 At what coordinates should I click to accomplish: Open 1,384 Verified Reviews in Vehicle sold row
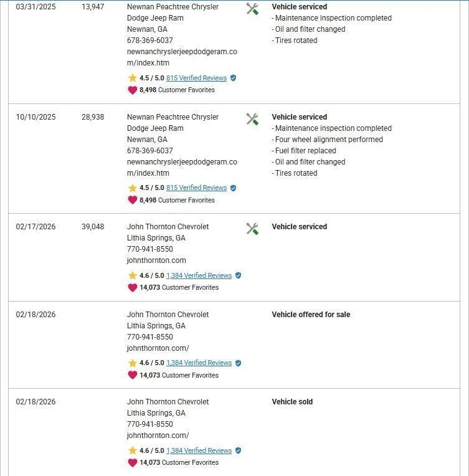[x=199, y=450]
